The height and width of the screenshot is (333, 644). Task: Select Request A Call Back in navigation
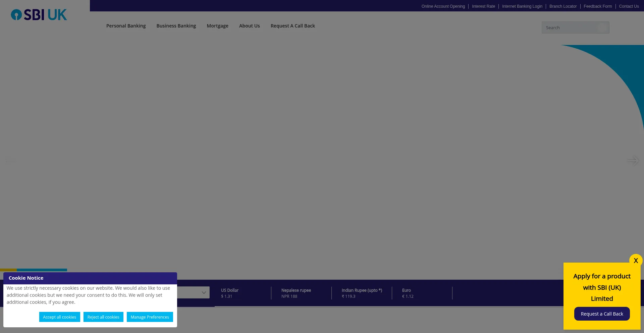pos(292,26)
